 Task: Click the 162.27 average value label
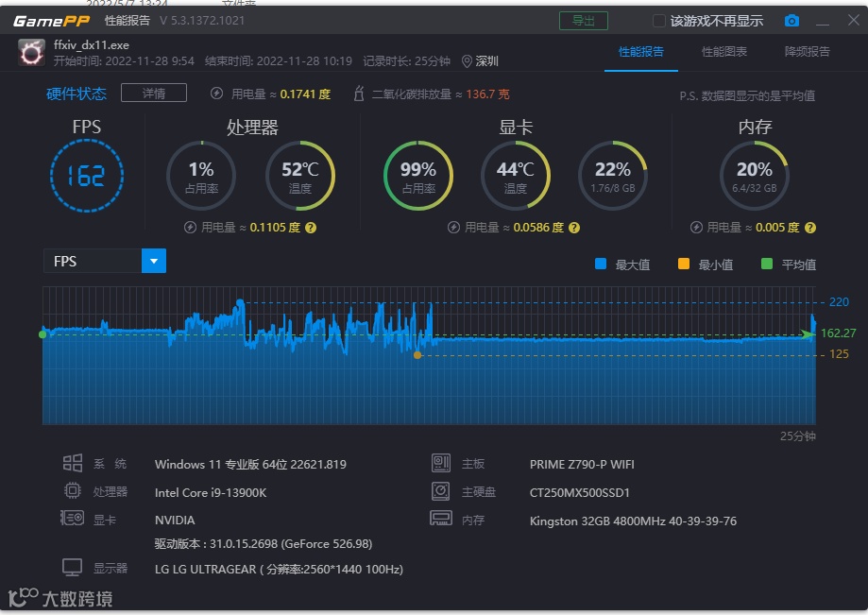click(x=838, y=333)
